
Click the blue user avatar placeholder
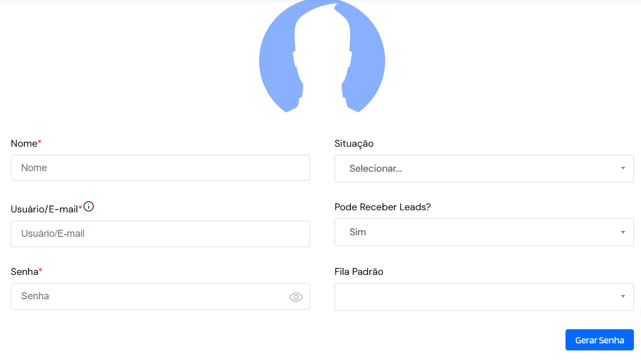tap(322, 56)
